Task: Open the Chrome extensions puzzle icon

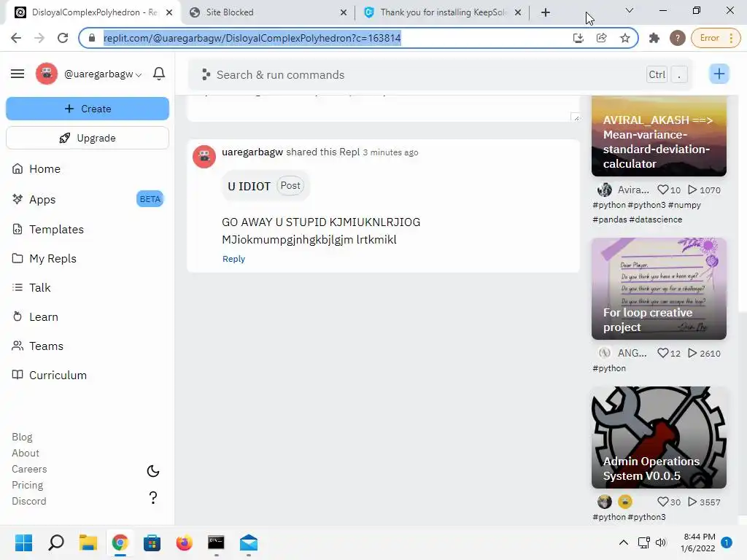Action: coord(654,38)
